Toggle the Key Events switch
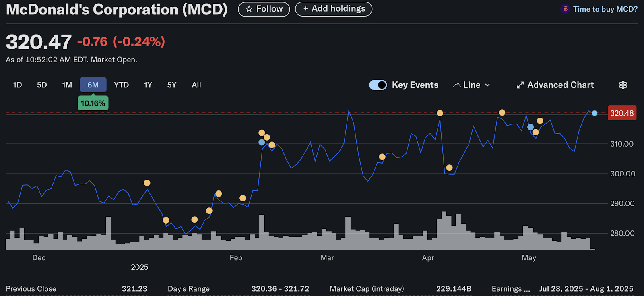This screenshot has height=296, width=644. [x=378, y=85]
